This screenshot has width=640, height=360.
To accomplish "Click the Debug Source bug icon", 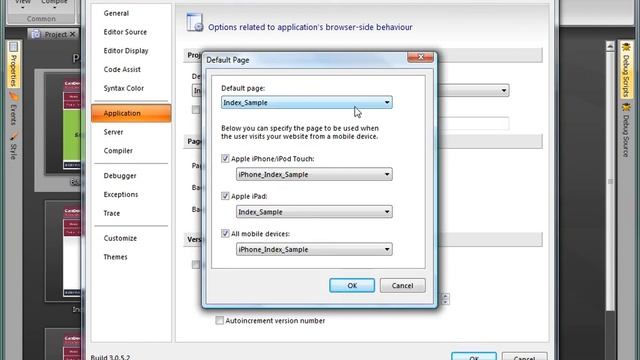I will coord(626,107).
